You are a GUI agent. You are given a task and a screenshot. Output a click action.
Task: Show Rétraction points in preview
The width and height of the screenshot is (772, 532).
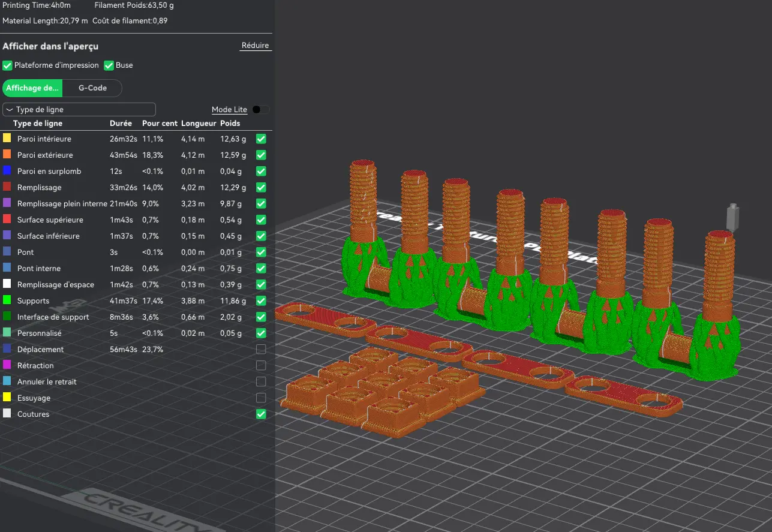[261, 365]
